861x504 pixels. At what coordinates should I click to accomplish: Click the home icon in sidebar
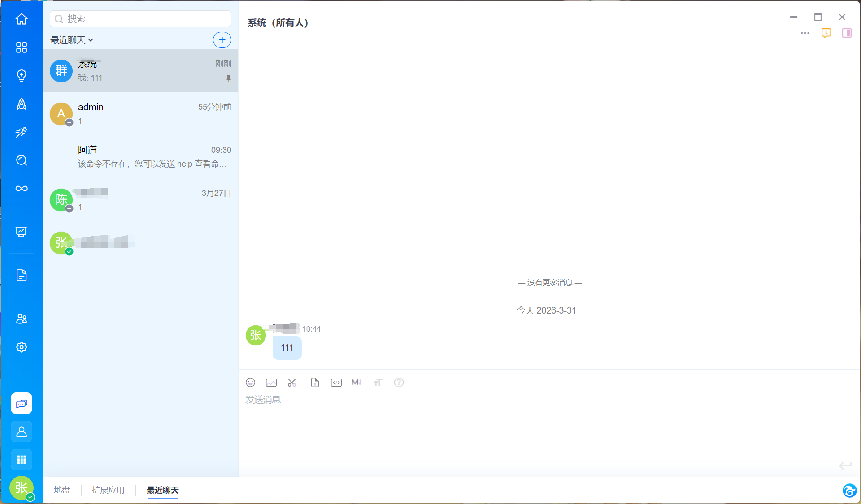(22, 19)
